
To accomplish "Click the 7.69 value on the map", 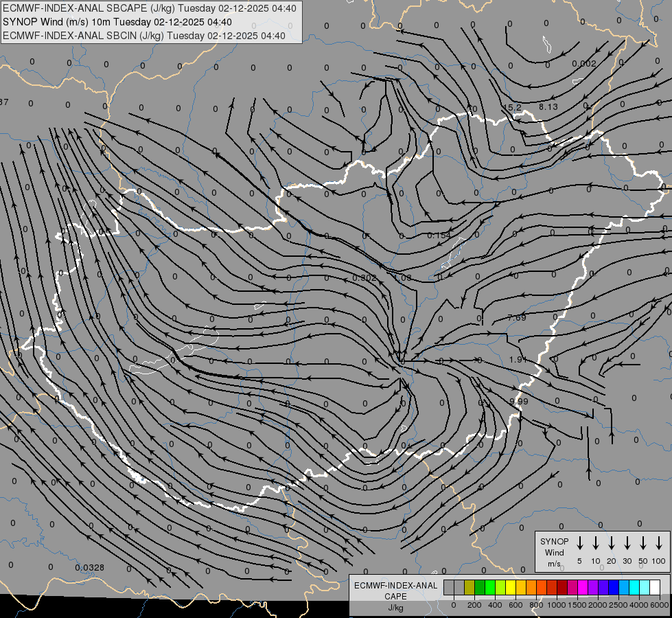I will [516, 318].
